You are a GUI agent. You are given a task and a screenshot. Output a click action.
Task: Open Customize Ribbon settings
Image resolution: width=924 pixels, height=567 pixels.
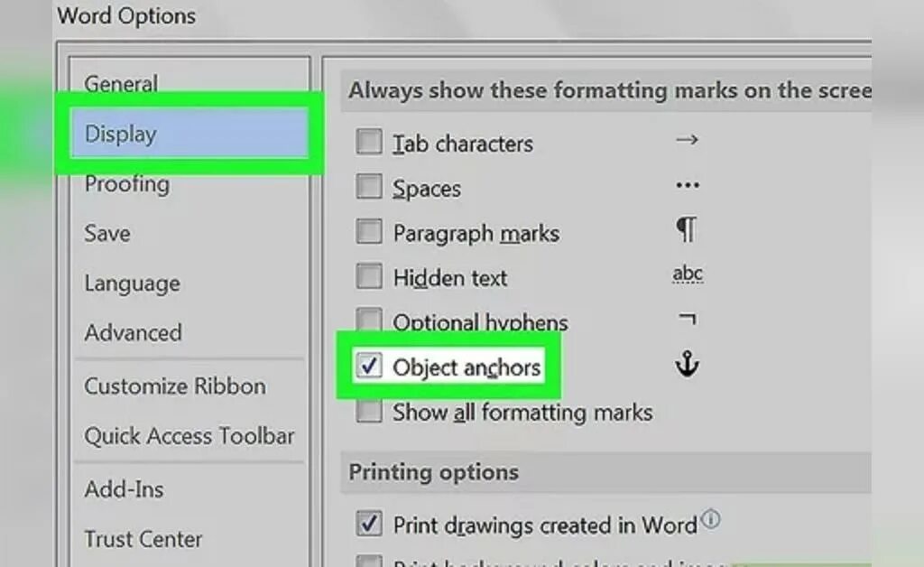click(174, 386)
